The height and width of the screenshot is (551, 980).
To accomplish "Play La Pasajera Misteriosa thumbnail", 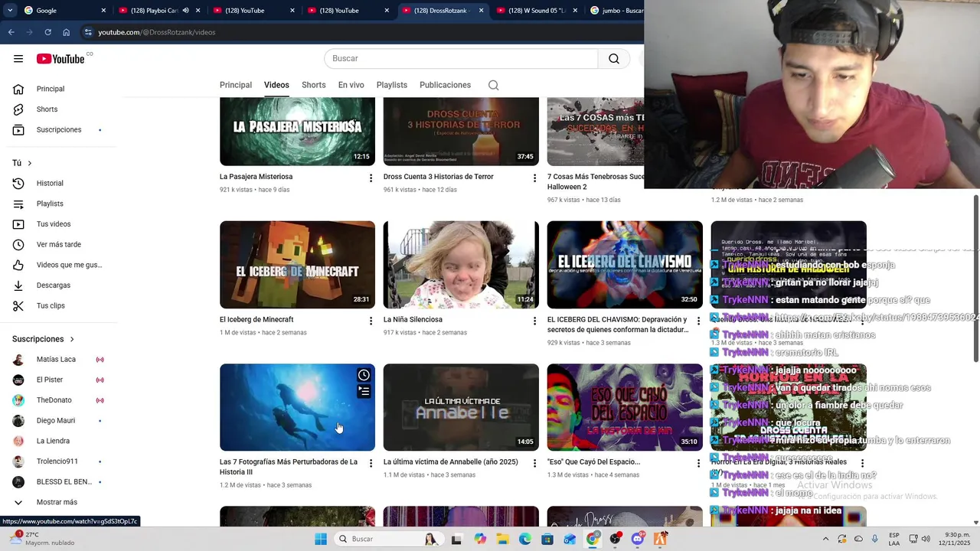I will coord(297,131).
